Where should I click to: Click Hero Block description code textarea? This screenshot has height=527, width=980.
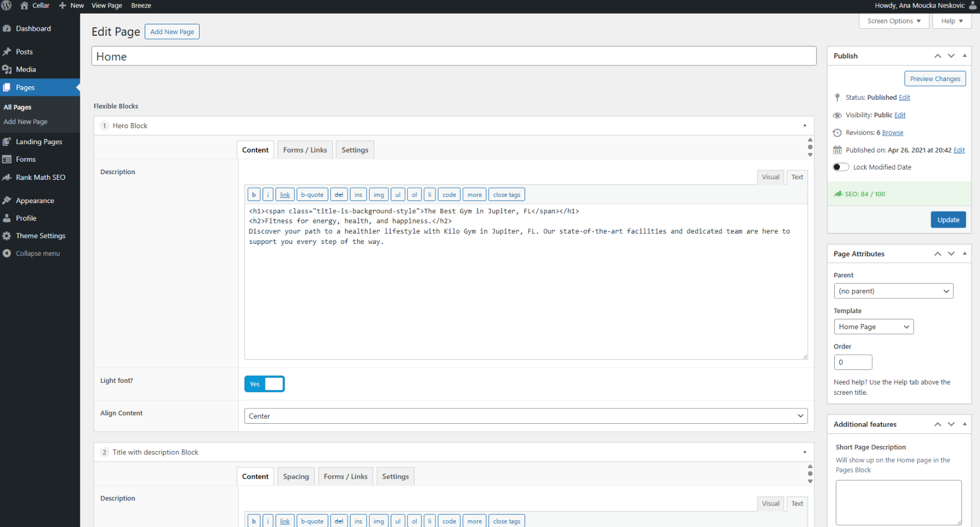point(526,281)
